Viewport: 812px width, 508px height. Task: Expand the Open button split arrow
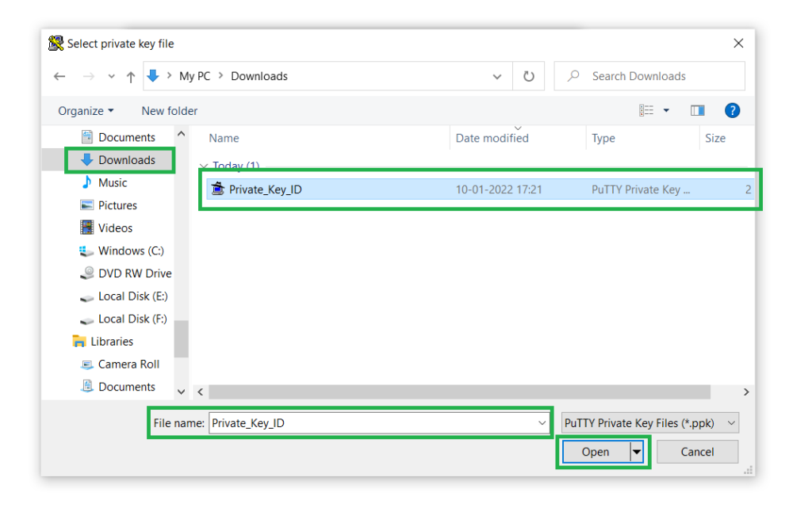(x=636, y=452)
